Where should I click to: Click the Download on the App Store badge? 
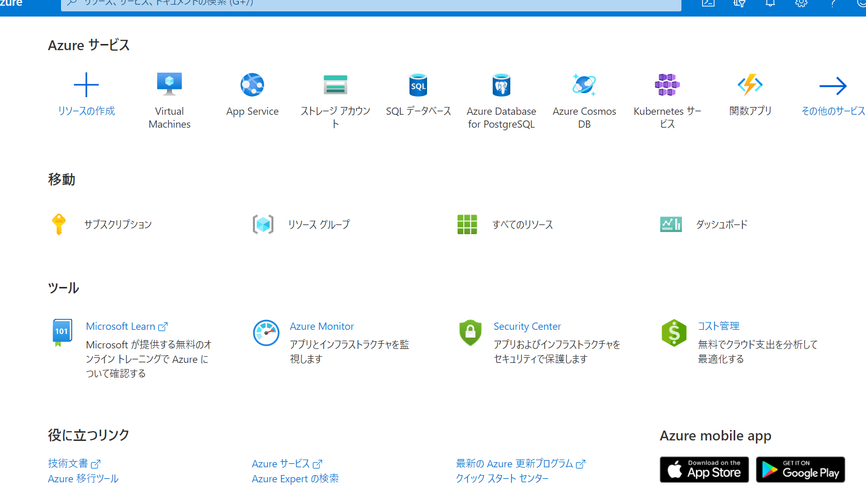[704, 469]
